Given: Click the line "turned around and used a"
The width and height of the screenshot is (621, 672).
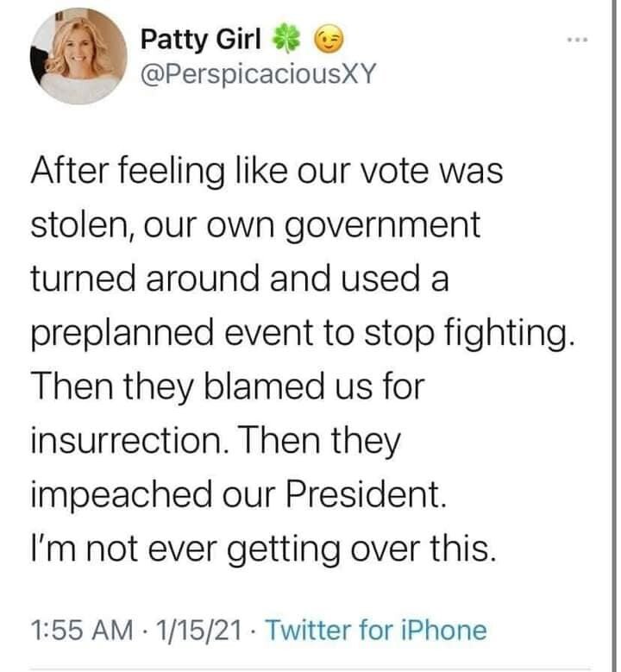Looking at the screenshot, I should [240, 280].
